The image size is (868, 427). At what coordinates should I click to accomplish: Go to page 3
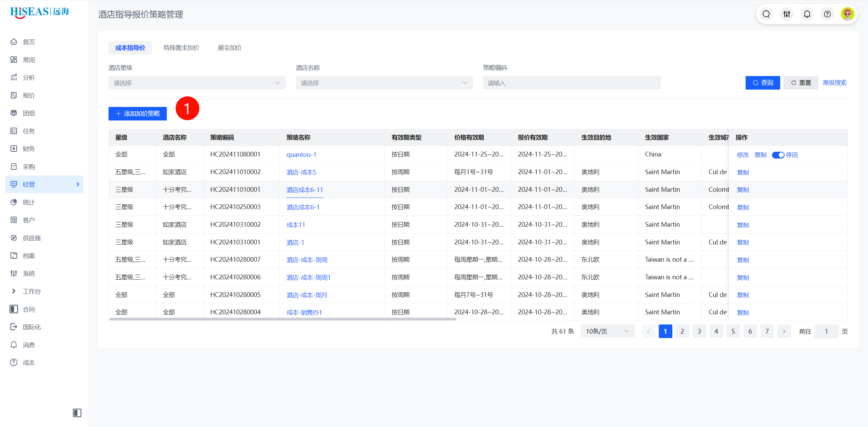699,331
